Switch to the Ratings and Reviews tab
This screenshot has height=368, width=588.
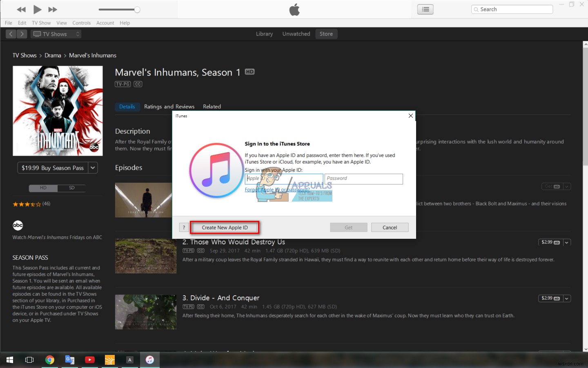169,107
